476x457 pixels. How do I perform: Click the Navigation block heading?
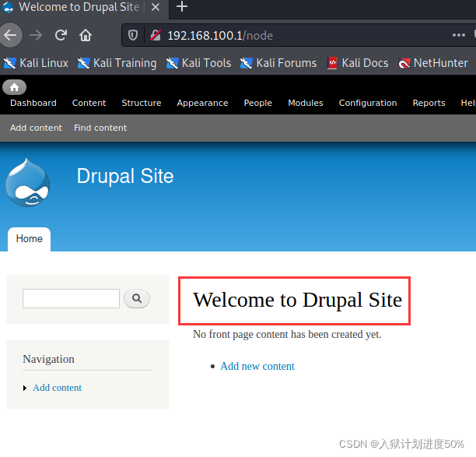[48, 359]
